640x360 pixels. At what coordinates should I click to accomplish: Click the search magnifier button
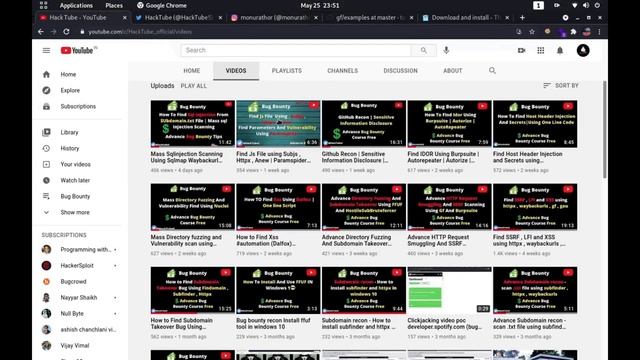(424, 50)
